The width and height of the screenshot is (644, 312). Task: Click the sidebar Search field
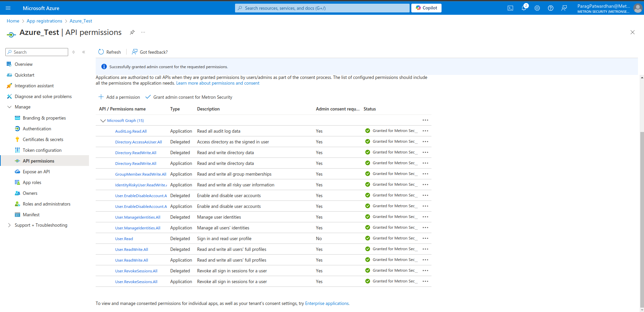37,52
